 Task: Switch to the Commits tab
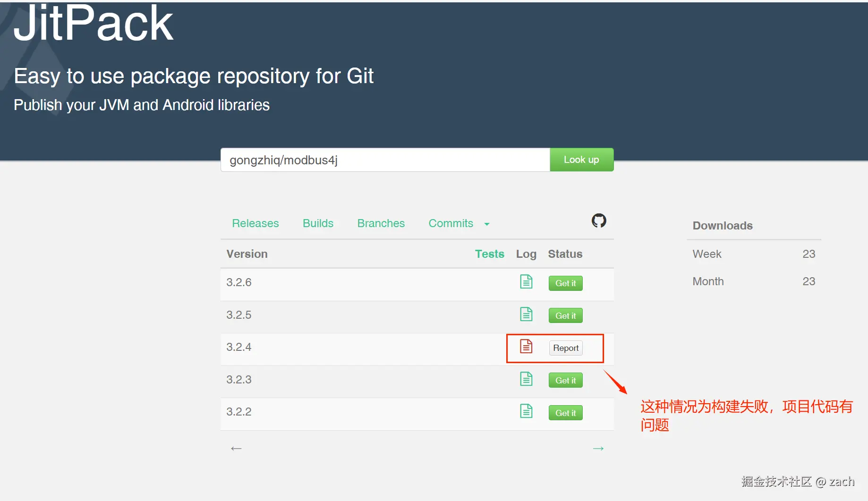click(451, 223)
